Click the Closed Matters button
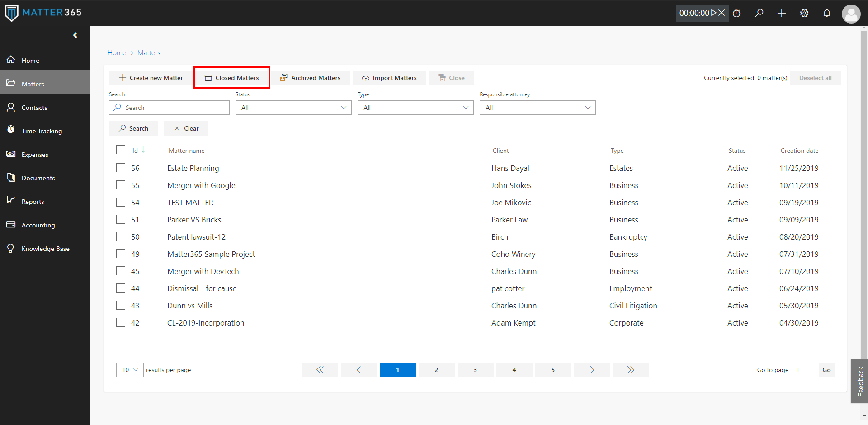Viewport: 868px width, 425px height. (232, 78)
